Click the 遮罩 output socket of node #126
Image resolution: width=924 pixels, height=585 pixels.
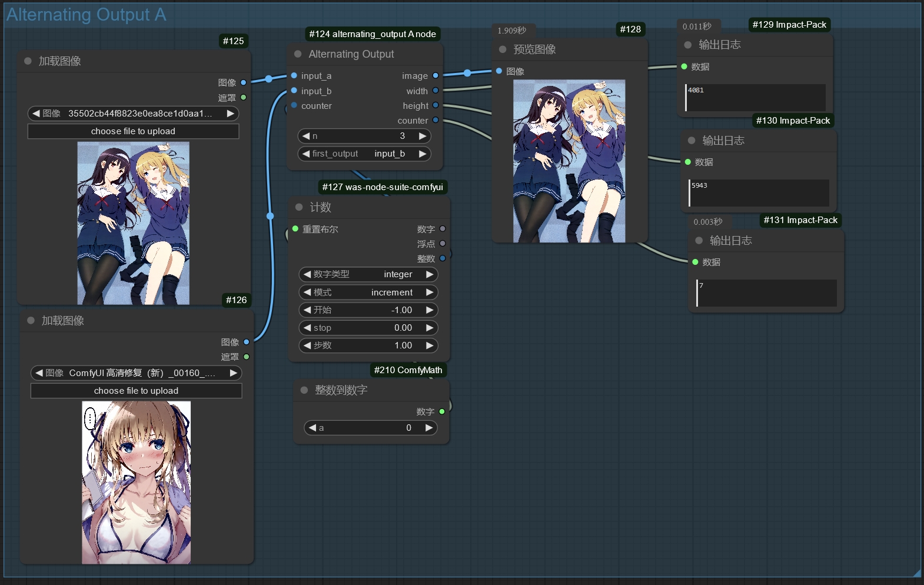click(247, 357)
